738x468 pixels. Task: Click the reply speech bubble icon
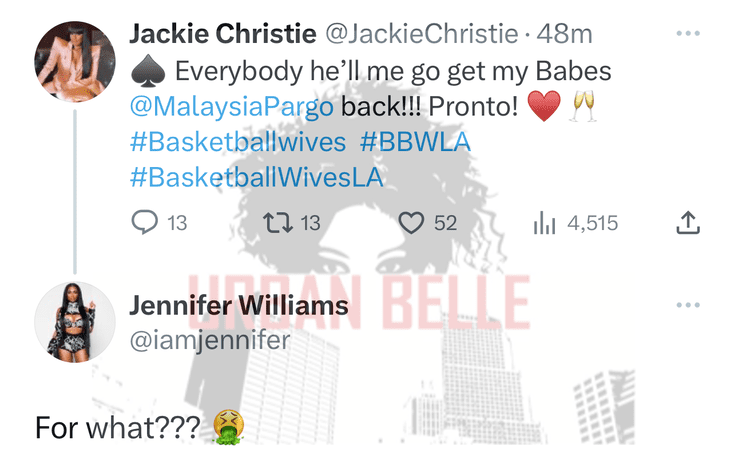[144, 222]
